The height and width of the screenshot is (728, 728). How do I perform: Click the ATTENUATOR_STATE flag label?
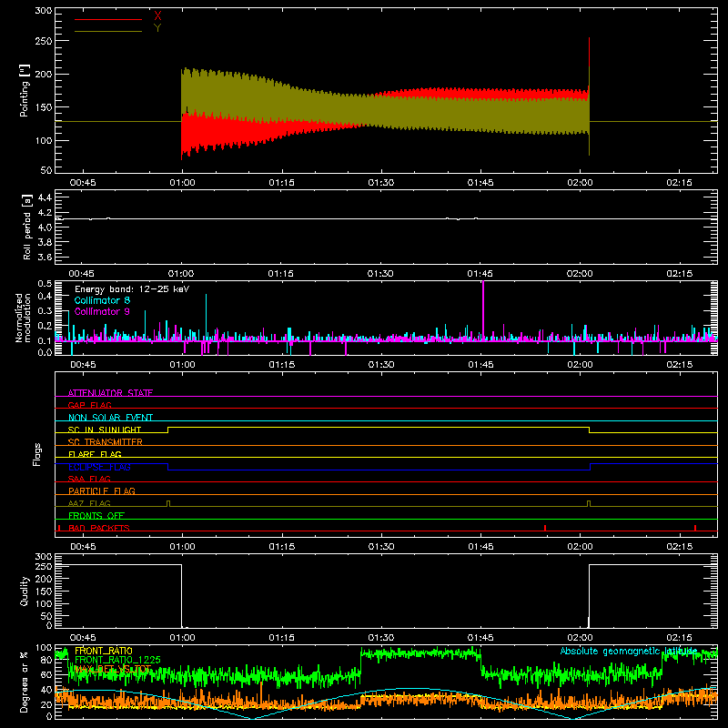click(x=110, y=393)
